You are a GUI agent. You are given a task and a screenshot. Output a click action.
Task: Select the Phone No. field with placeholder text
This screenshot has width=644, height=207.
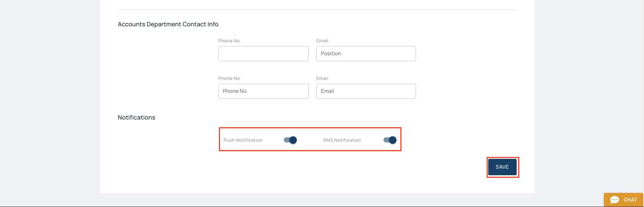[x=263, y=91]
